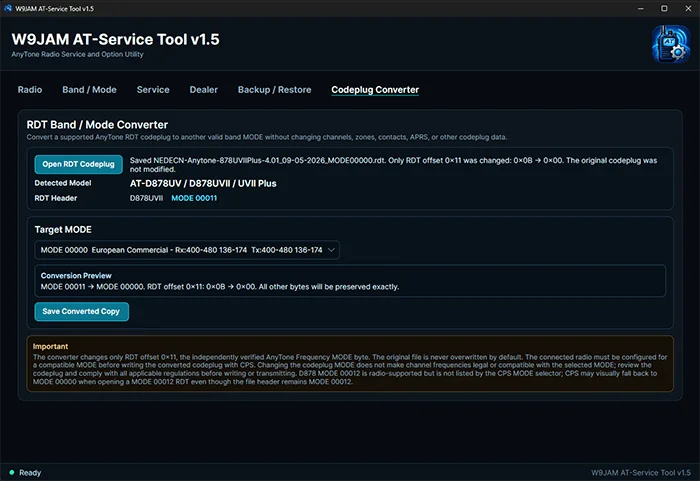The width and height of the screenshot is (700, 481).
Task: Click the RDT Header label
Action: (56, 198)
